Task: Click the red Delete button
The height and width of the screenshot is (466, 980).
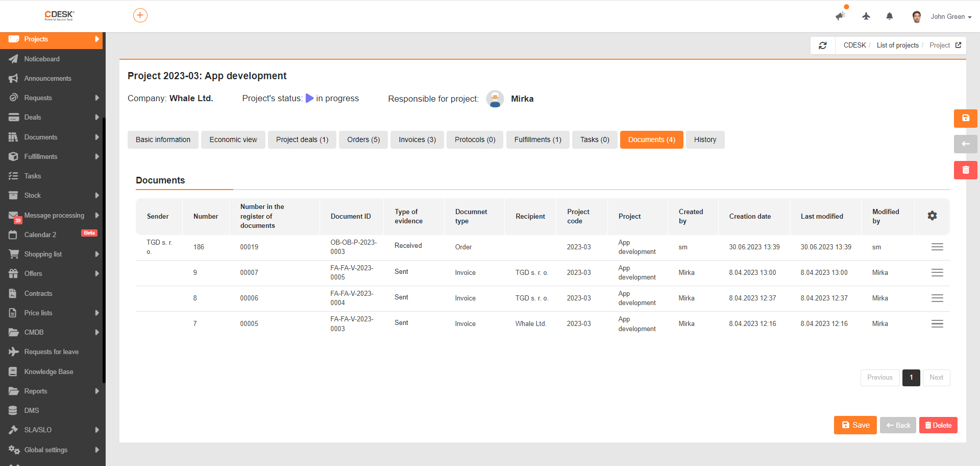Action: 938,425
